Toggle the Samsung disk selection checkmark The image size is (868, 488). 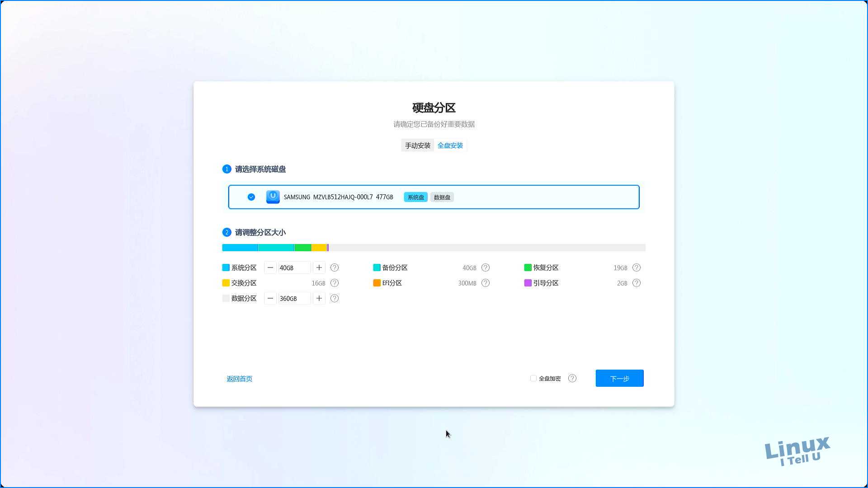(x=251, y=197)
